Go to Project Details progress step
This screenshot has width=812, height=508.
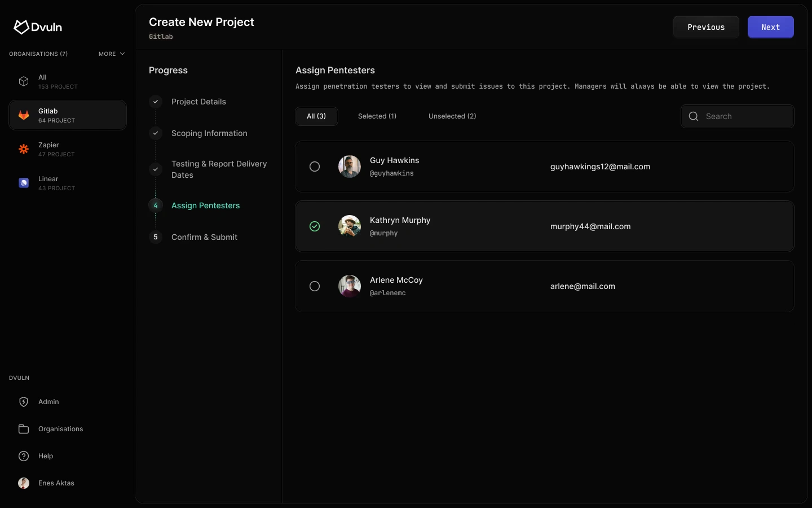(198, 102)
